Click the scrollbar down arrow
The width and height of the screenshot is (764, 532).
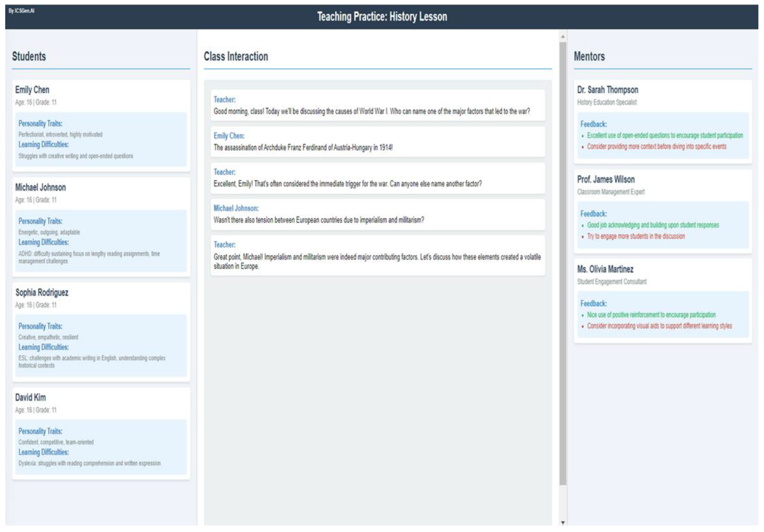[563, 523]
